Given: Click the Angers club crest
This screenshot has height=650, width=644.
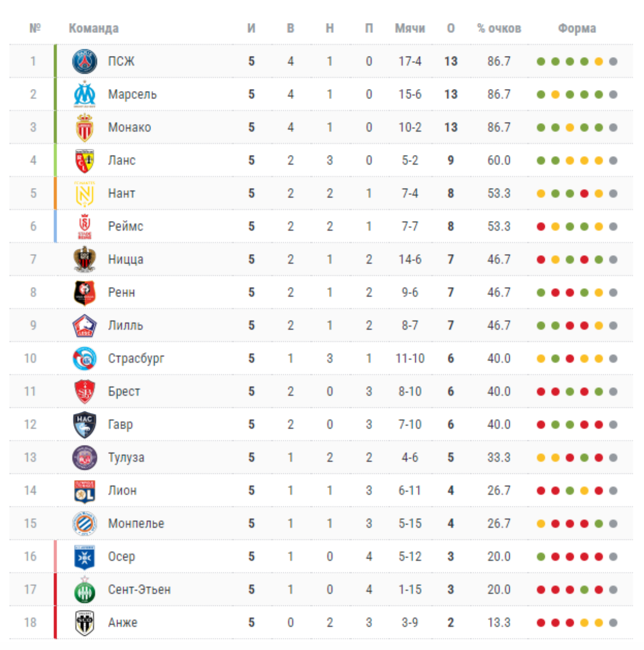Looking at the screenshot, I should [84, 623].
